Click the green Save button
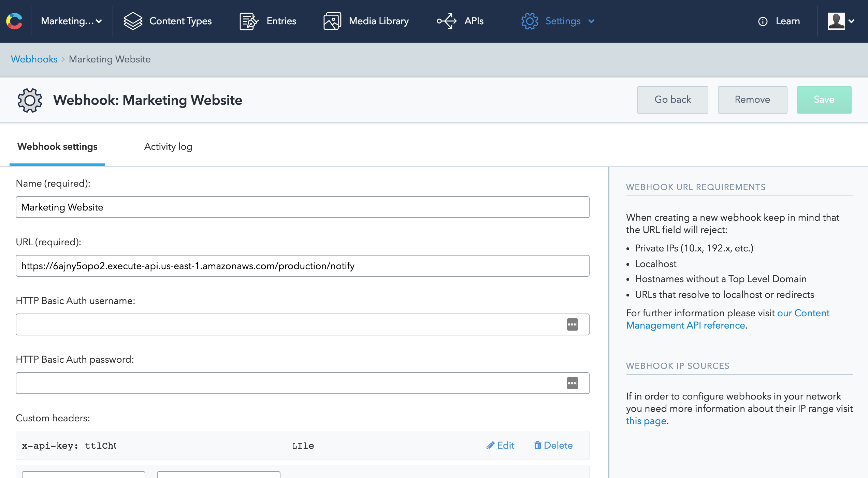The width and height of the screenshot is (868, 478). (824, 100)
